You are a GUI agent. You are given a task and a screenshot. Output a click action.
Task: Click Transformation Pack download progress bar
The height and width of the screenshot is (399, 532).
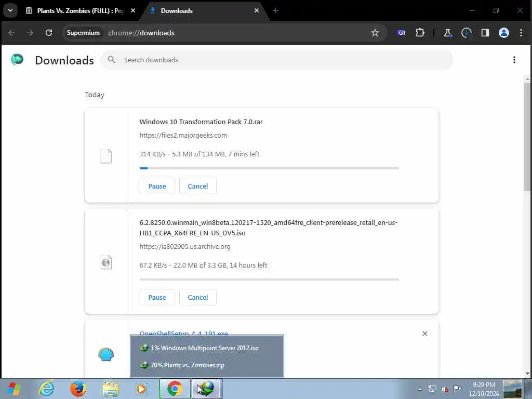coord(269,168)
